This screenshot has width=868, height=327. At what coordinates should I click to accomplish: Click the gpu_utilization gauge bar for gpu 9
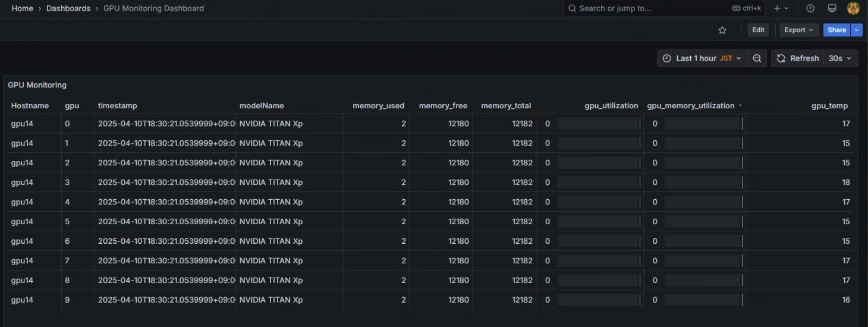[x=599, y=300]
